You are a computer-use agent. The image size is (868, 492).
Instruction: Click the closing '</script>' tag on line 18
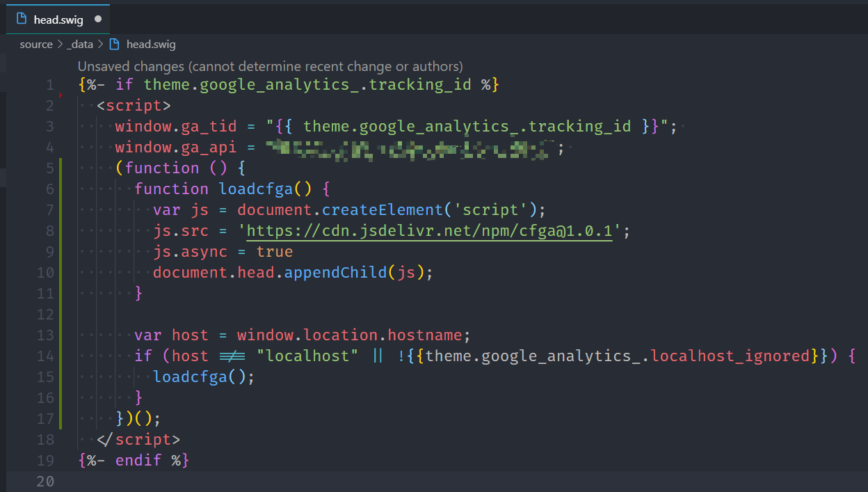pyautogui.click(x=138, y=440)
